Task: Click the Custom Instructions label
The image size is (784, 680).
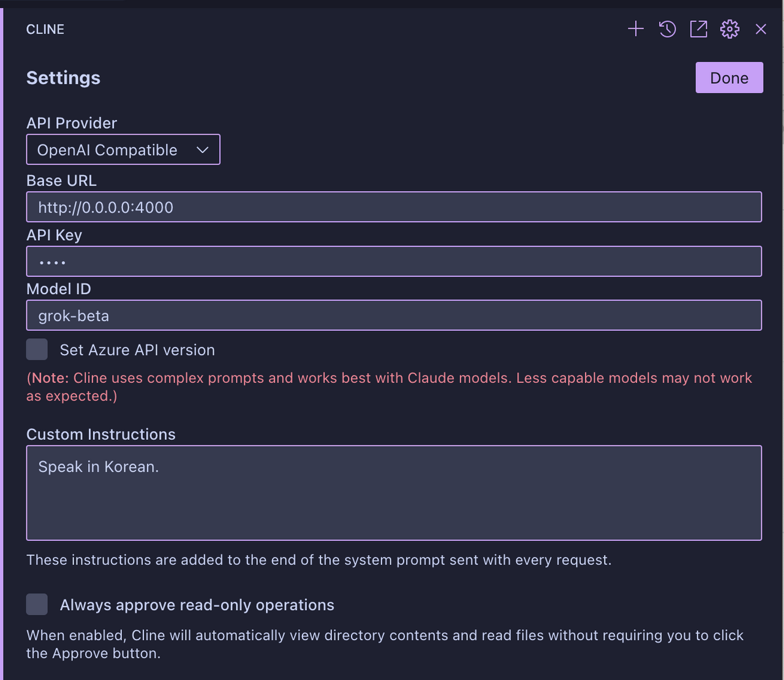Action: (101, 434)
